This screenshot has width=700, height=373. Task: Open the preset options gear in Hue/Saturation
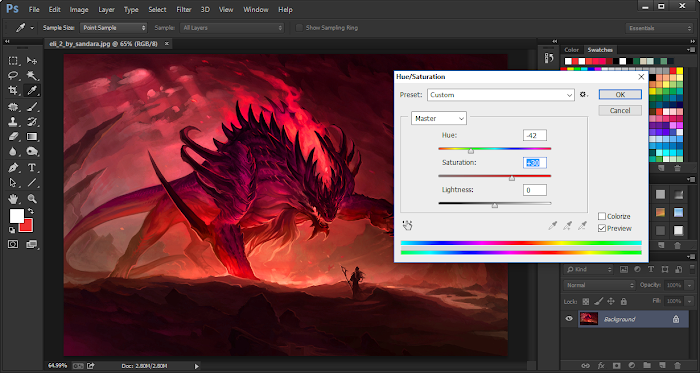(583, 95)
